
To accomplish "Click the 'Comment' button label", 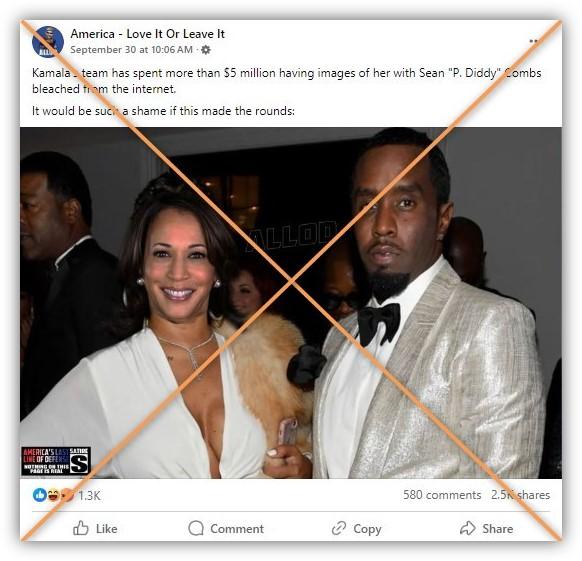I will pos(237,529).
